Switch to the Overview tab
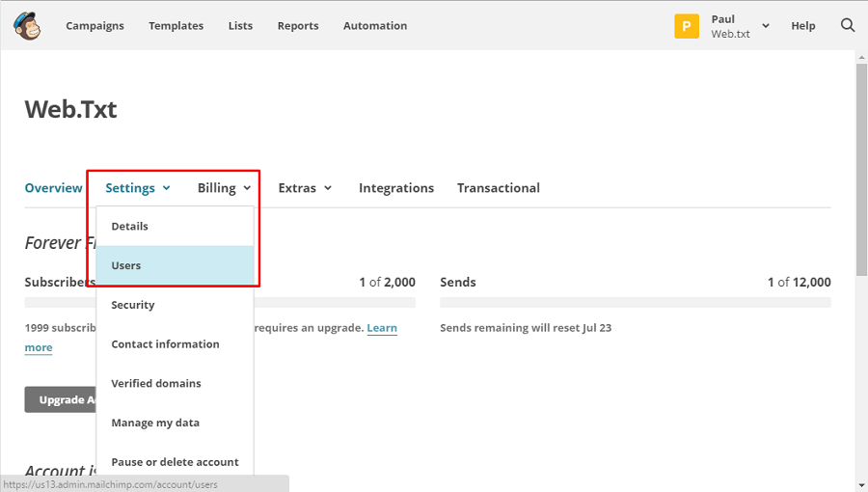Viewport: 868px width, 492px height. [54, 187]
